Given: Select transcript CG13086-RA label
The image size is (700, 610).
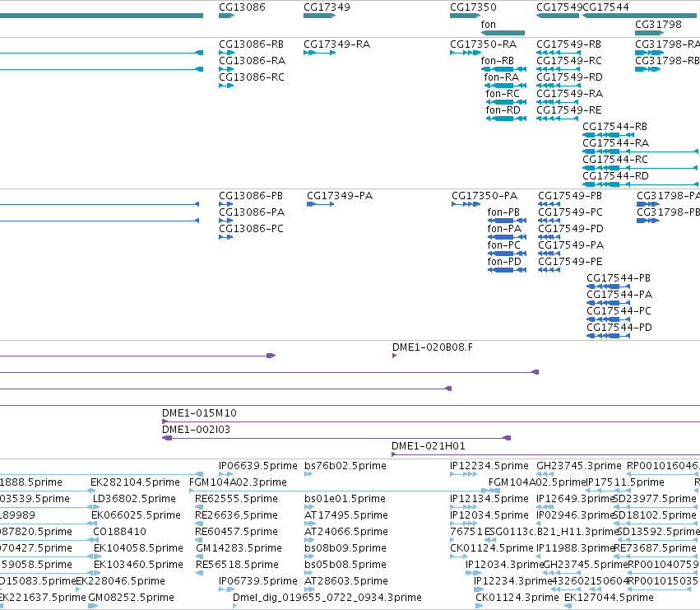Looking at the screenshot, I should click(253, 61).
